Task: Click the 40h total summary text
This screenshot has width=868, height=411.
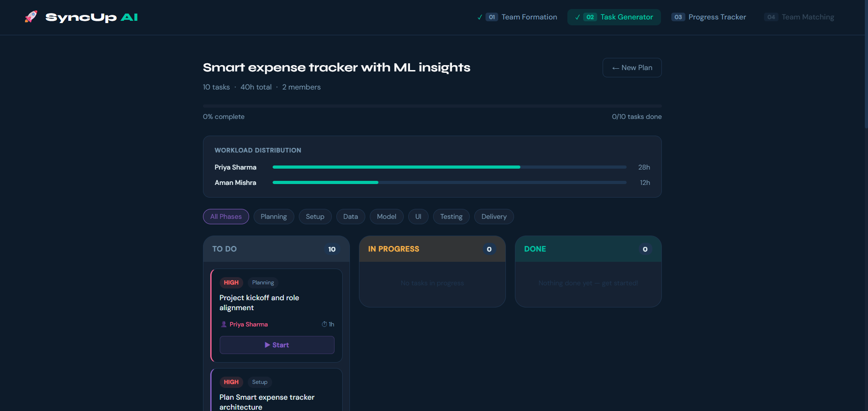Action: coord(256,87)
